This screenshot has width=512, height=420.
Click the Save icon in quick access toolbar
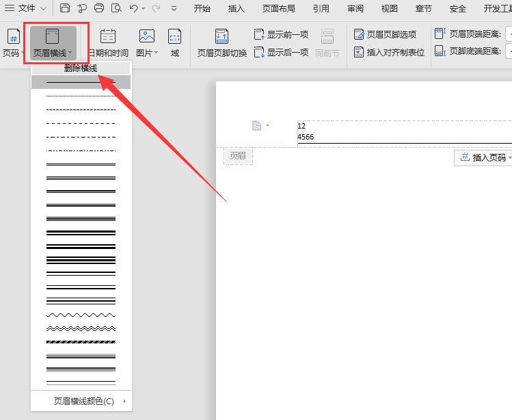(x=65, y=8)
